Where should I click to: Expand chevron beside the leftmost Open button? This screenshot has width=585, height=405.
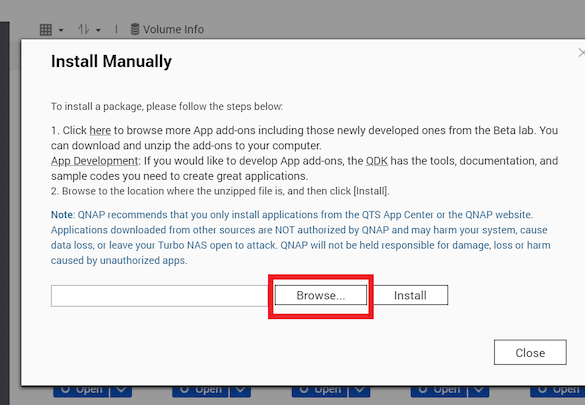coord(121,391)
